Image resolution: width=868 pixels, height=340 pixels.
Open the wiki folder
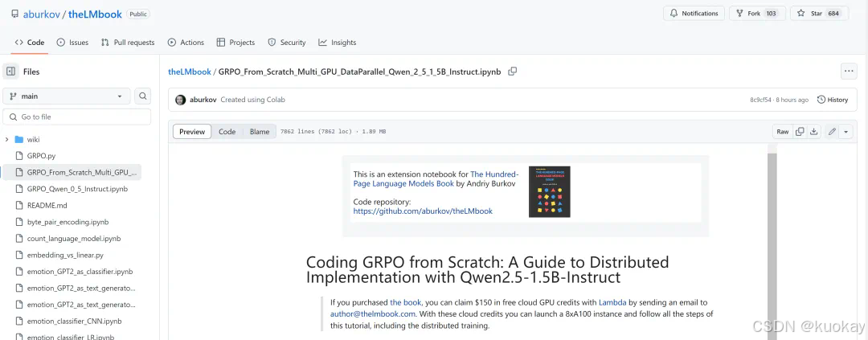tap(33, 140)
